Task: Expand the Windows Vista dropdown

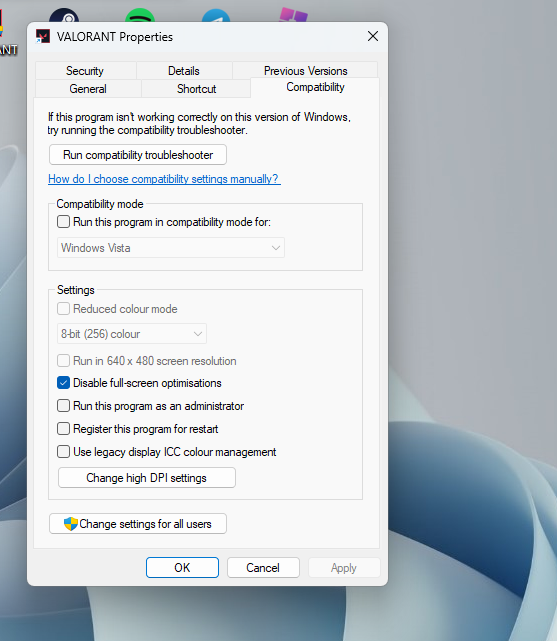Action: point(171,248)
